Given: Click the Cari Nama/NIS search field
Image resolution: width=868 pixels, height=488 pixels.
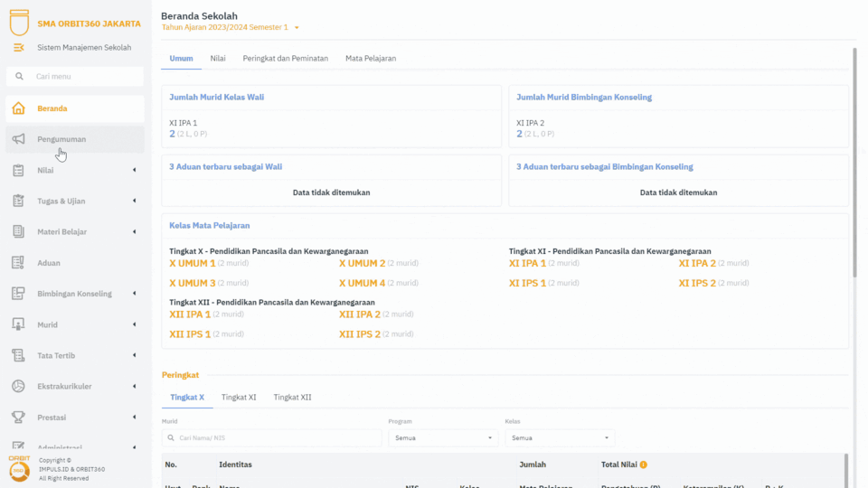Looking at the screenshot, I should coord(271,438).
